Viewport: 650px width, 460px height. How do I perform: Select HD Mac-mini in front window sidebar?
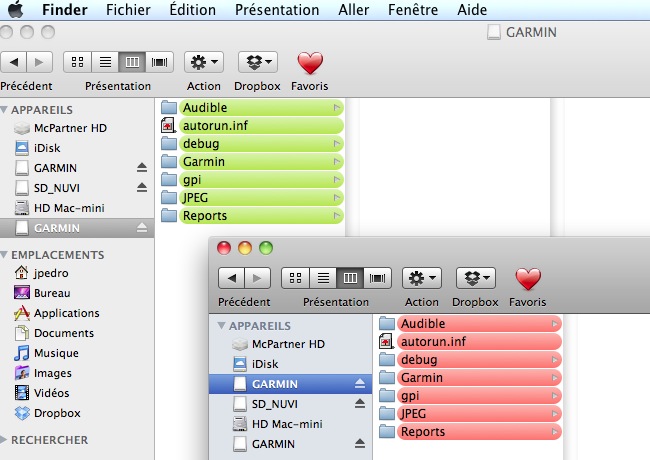(x=291, y=424)
